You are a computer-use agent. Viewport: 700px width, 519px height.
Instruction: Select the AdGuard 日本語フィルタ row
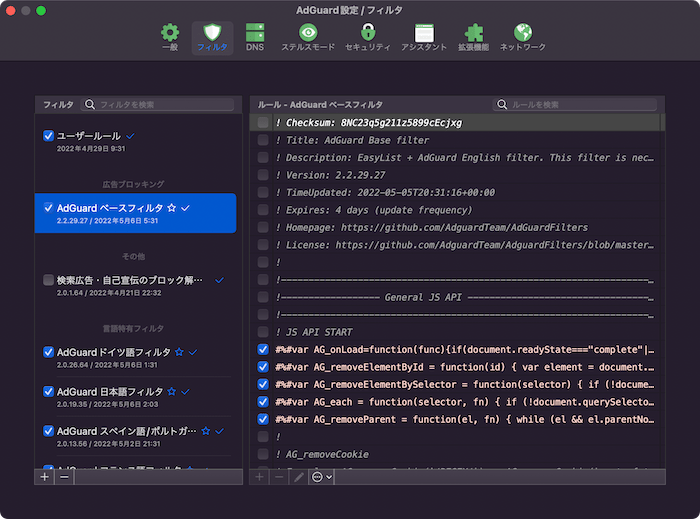click(x=135, y=397)
